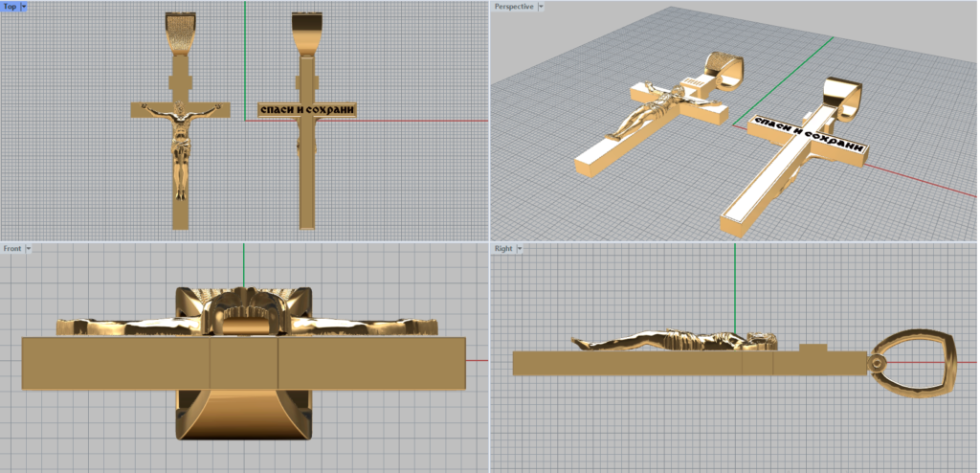This screenshot has width=980, height=473.
Task: Open the Perspective viewport menu arrow
Action: [541, 7]
